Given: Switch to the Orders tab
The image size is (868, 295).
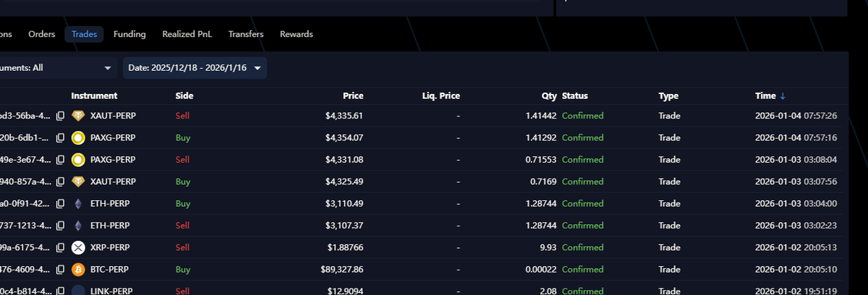Looking at the screenshot, I should click(42, 34).
